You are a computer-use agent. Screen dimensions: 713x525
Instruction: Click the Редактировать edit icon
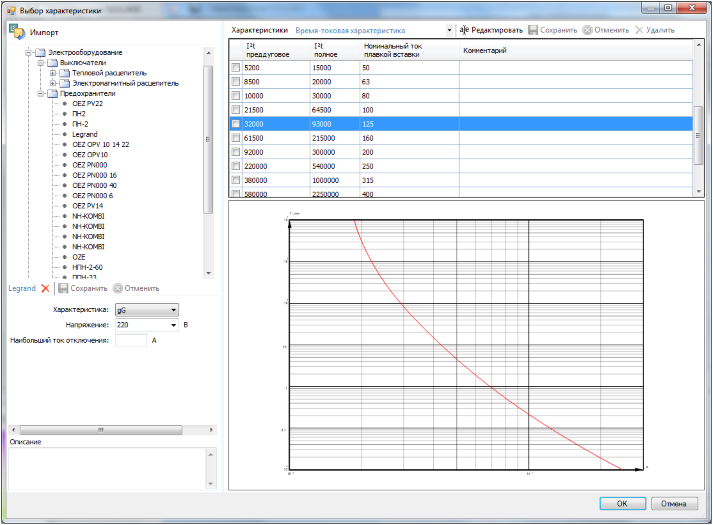[x=464, y=30]
